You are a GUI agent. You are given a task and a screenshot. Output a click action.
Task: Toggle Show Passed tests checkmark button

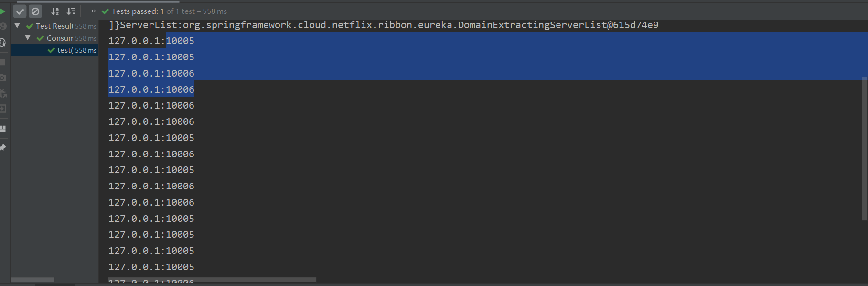point(20,11)
